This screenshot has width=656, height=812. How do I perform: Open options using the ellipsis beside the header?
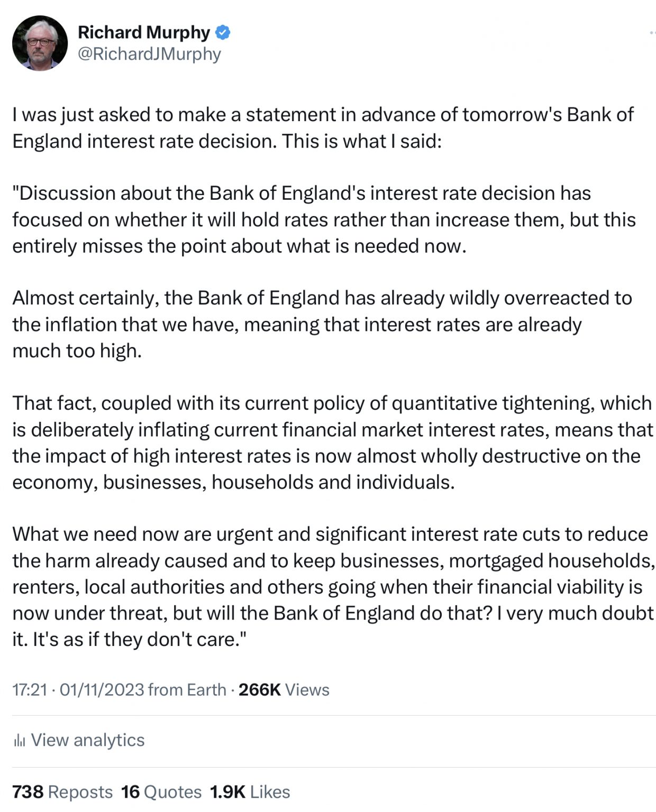point(652,33)
